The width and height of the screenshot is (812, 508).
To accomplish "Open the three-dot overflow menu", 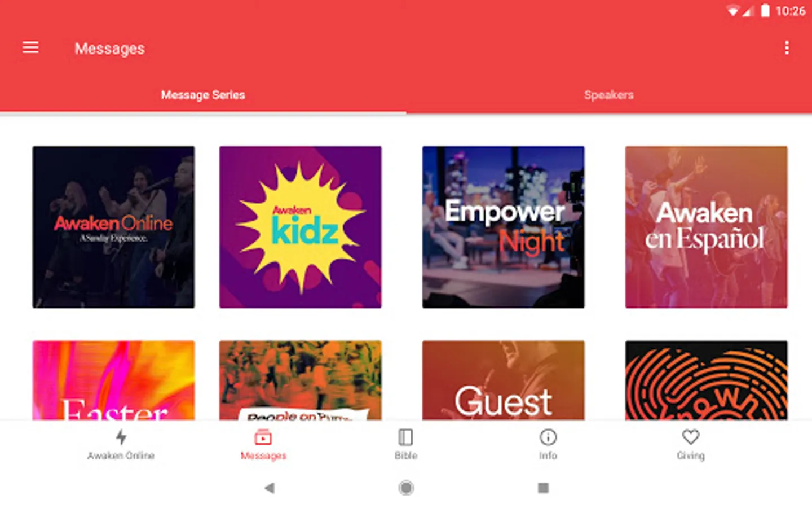I will (x=787, y=47).
